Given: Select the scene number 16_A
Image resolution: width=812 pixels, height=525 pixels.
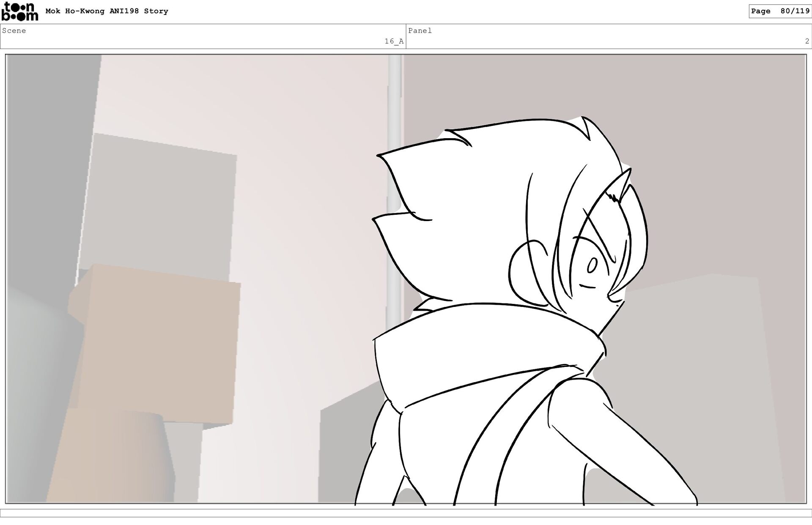Looking at the screenshot, I should tap(393, 41).
